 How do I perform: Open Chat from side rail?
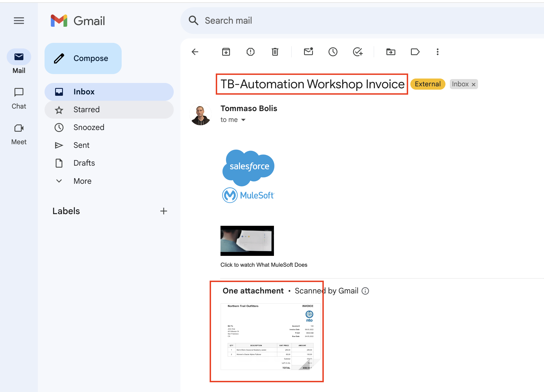coord(19,99)
